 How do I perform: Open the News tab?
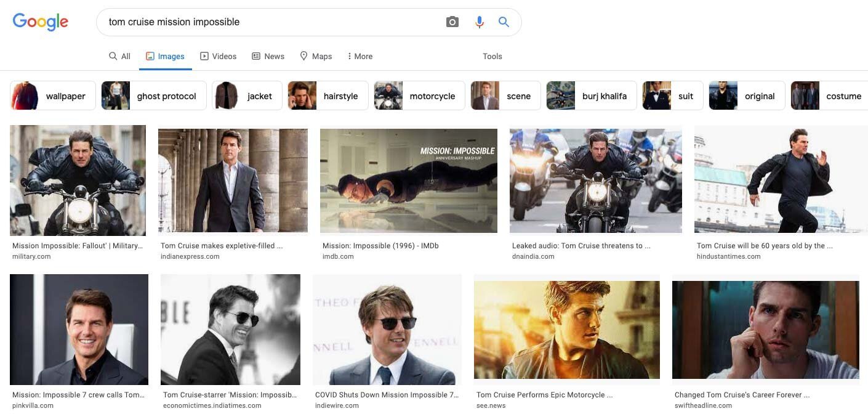[x=268, y=56]
